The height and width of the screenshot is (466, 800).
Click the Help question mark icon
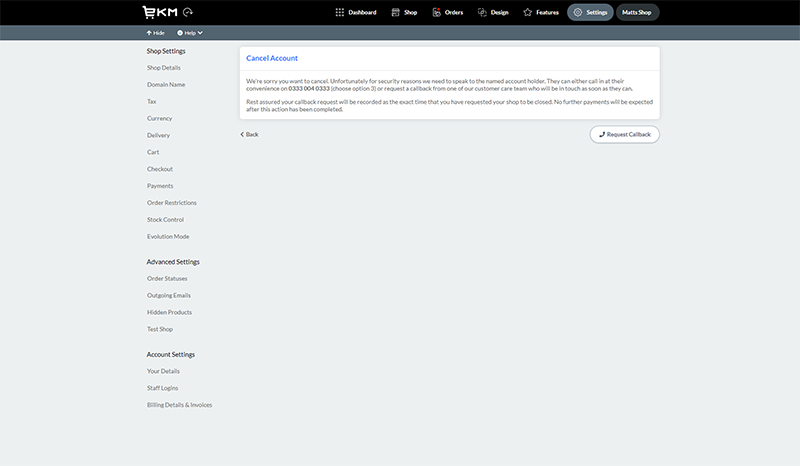pyautogui.click(x=180, y=33)
